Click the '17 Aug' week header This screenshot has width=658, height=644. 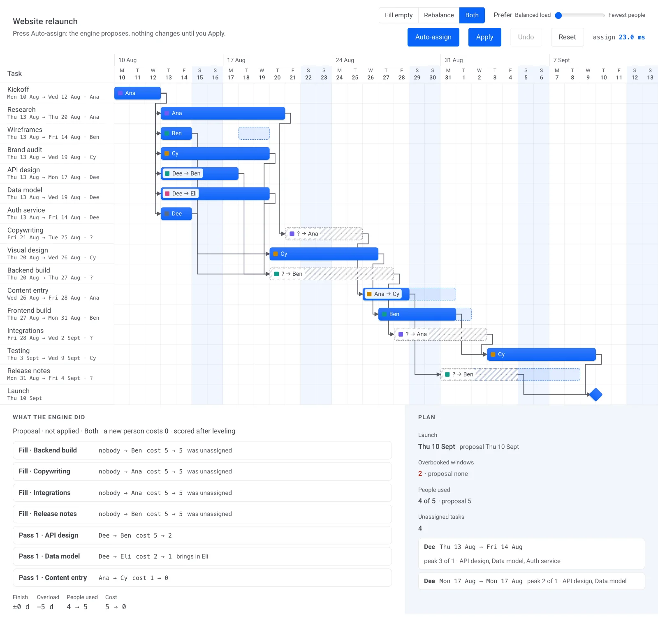pos(277,60)
